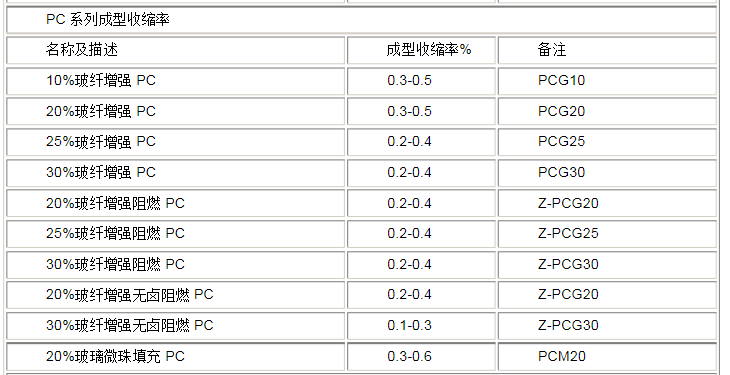This screenshot has height=375, width=730.
Task: Select the 20%玻纤增强 PC name cell
Action: pyautogui.click(x=176, y=111)
